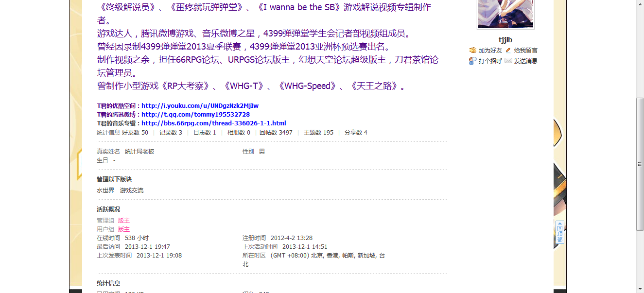Click the gender value 男
644x293 pixels.
coord(262,152)
